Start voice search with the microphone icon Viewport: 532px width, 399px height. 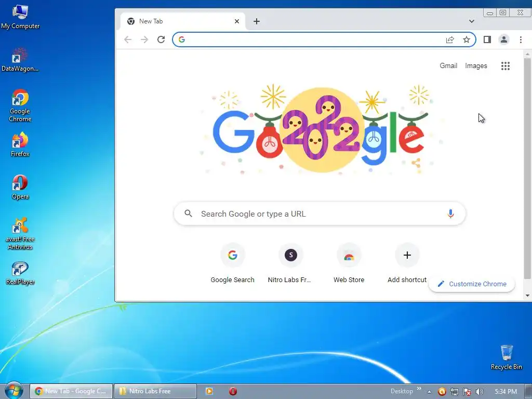(x=450, y=214)
